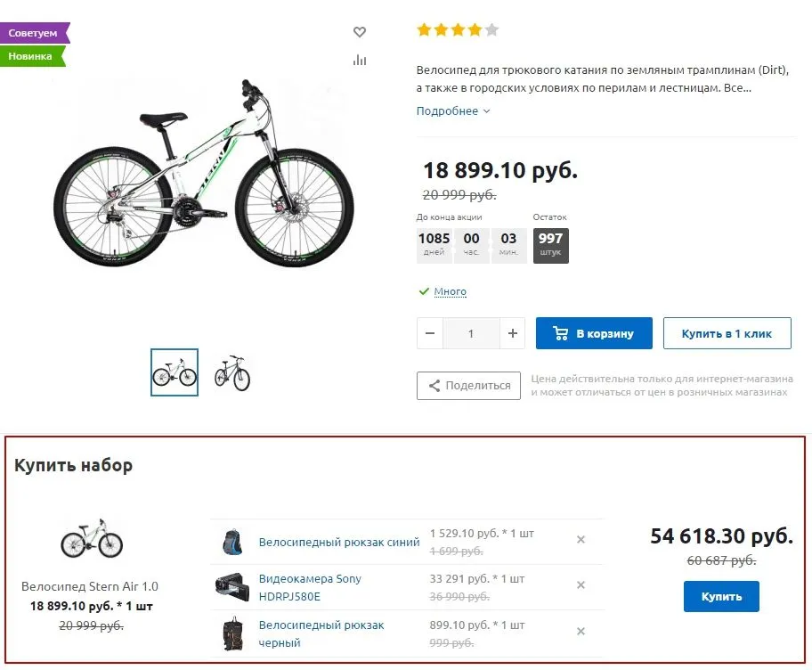Image resolution: width=812 pixels, height=670 pixels.
Task: Click the heart wishlist icon
Action: click(360, 32)
